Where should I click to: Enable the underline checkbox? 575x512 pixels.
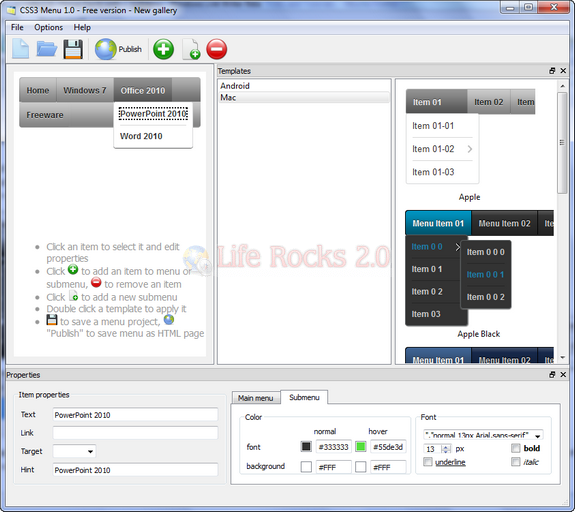[x=428, y=462]
